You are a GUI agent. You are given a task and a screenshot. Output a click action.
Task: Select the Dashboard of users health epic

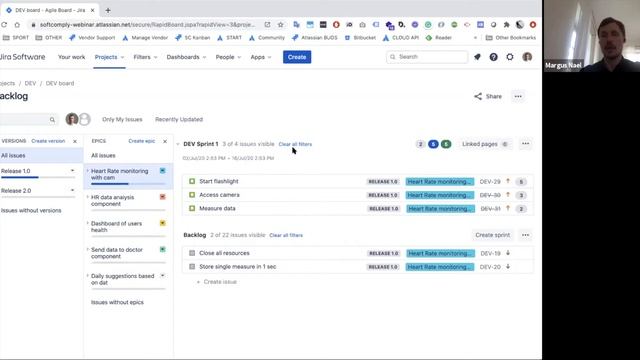(116, 227)
